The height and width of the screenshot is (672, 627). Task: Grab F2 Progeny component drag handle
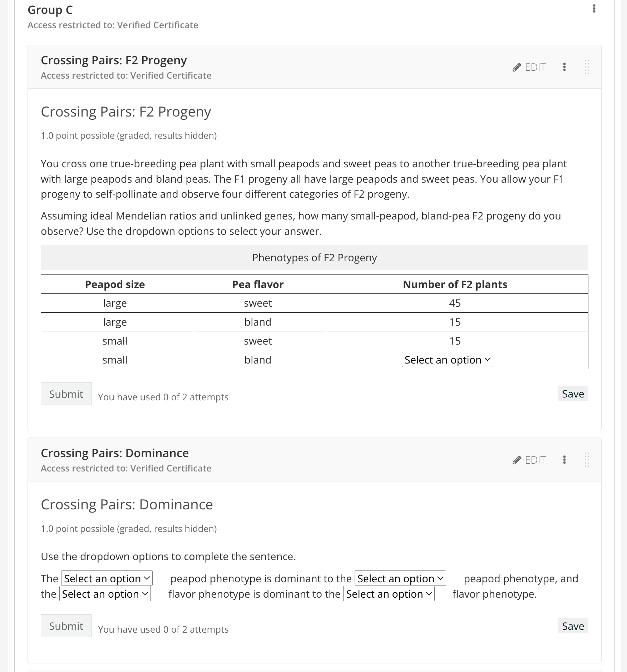[x=587, y=67]
